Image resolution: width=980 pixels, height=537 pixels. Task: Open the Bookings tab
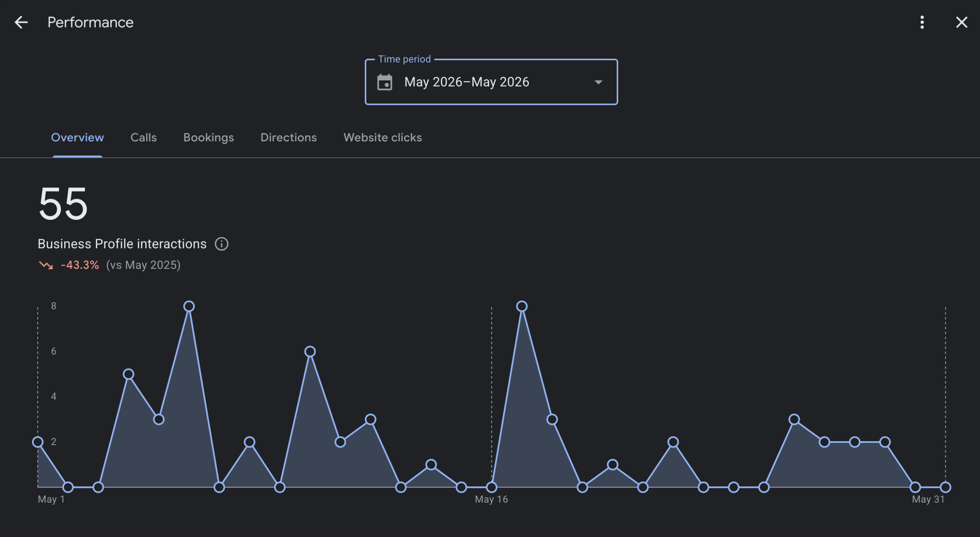pyautogui.click(x=209, y=137)
